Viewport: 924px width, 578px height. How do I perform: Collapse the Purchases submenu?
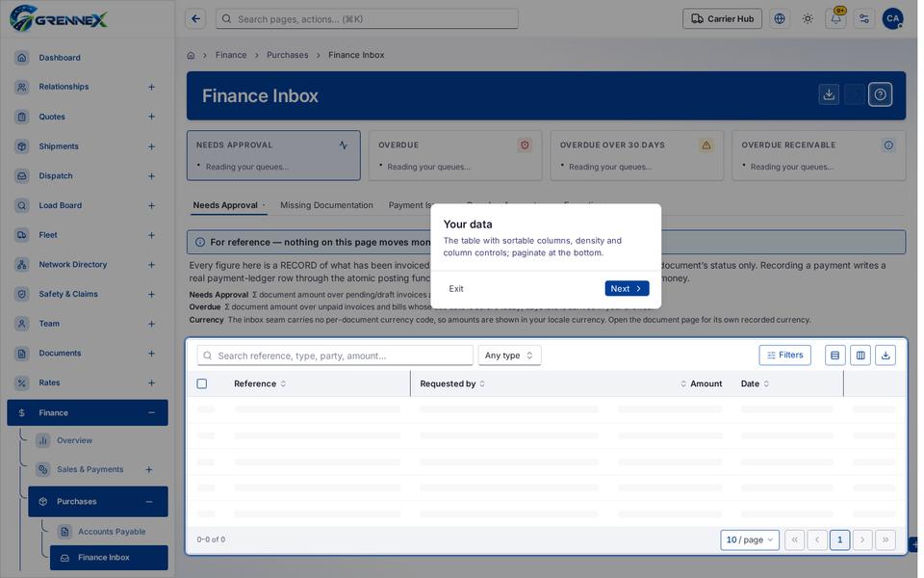[149, 502]
